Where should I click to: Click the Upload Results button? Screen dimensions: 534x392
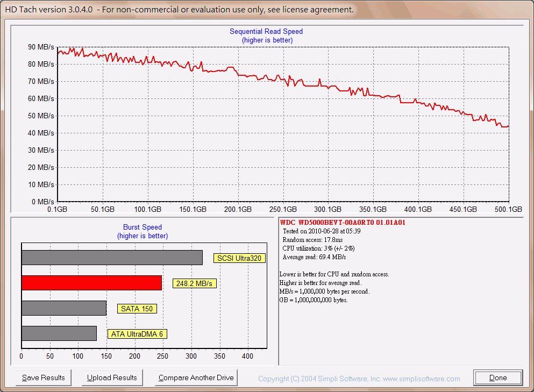tap(112, 377)
